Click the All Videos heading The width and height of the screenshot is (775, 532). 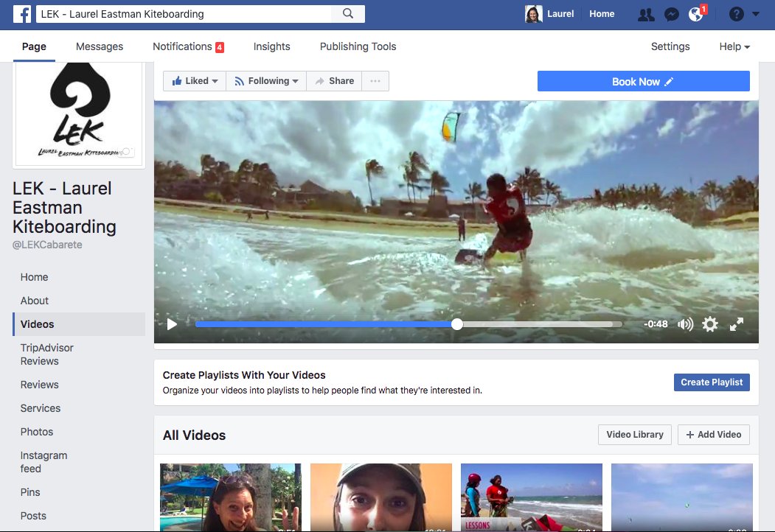194,435
